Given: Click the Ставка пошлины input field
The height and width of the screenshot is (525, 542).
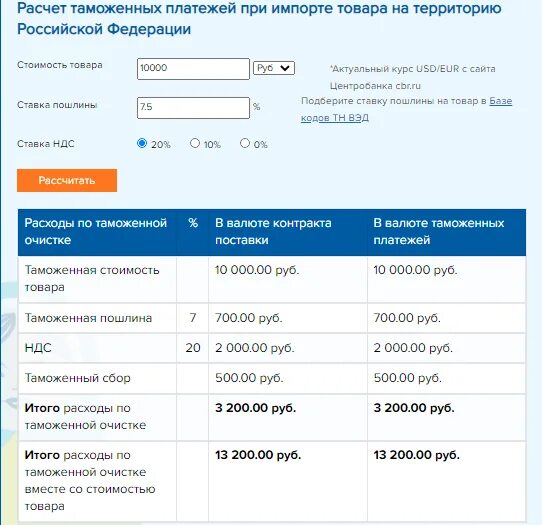Looking at the screenshot, I should [193, 108].
